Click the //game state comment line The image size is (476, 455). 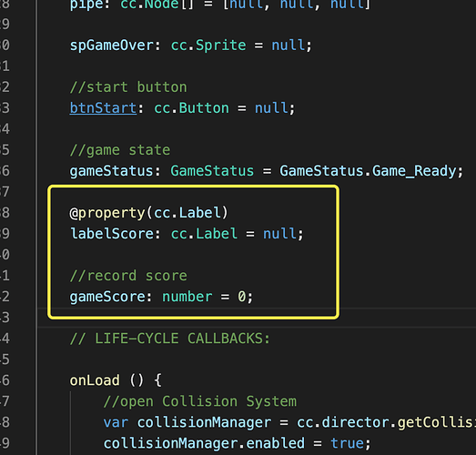120,150
